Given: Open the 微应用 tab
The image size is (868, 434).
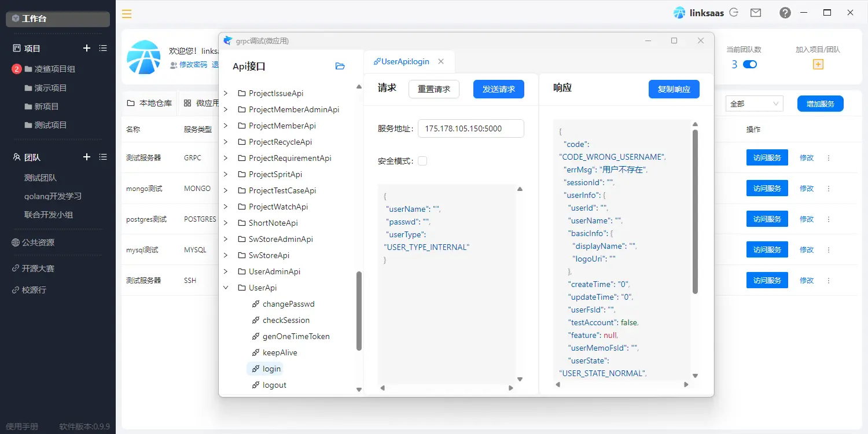Looking at the screenshot, I should click(x=201, y=103).
